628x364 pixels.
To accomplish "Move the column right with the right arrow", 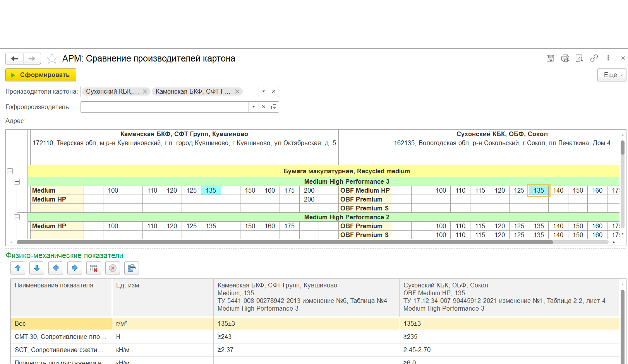I will click(75, 268).
